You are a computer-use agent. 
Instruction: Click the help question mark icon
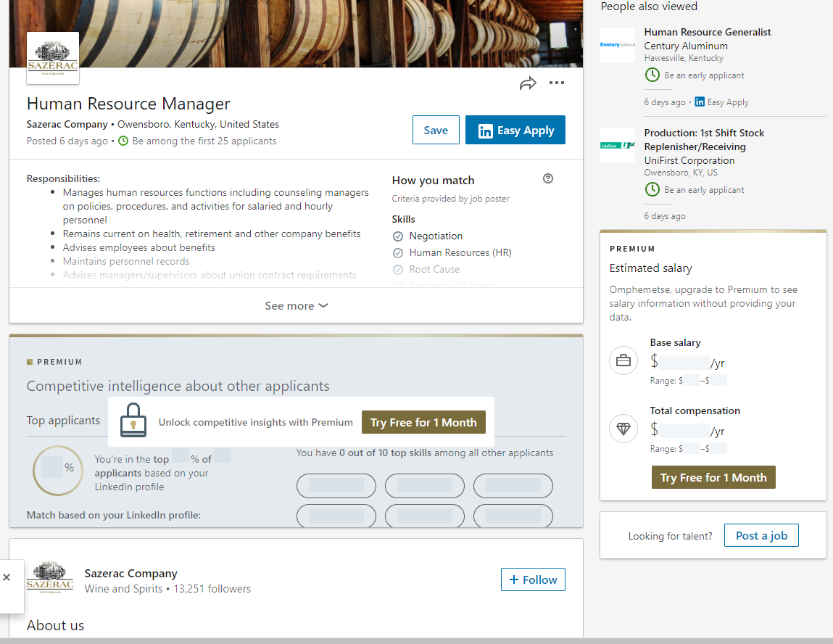pos(548,179)
